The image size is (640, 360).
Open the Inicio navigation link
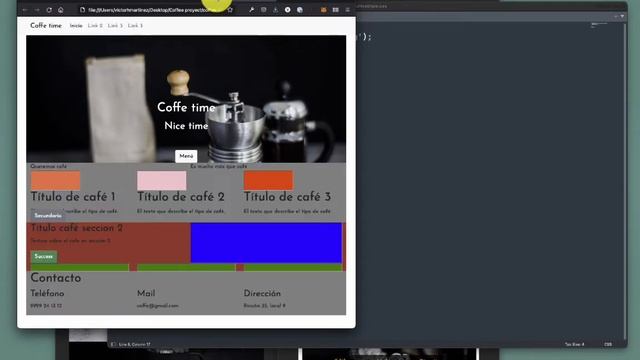click(x=76, y=25)
